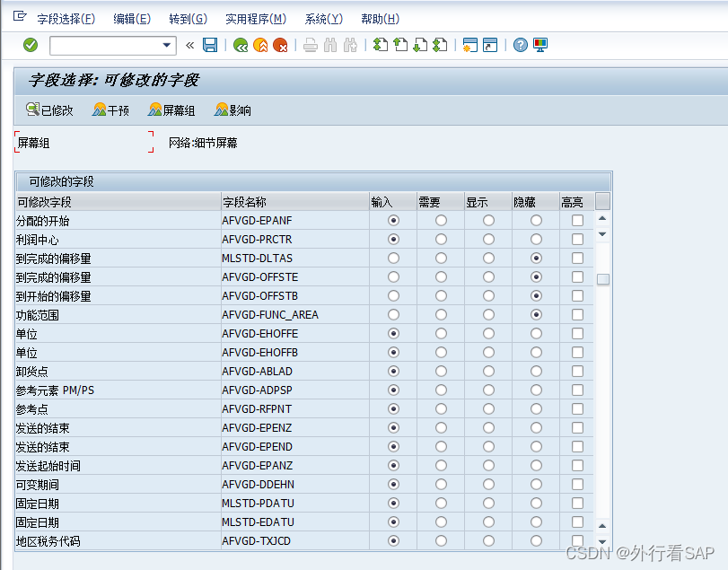This screenshot has height=570, width=728.
Task: Click the 隐藏 column header
Action: (536, 202)
